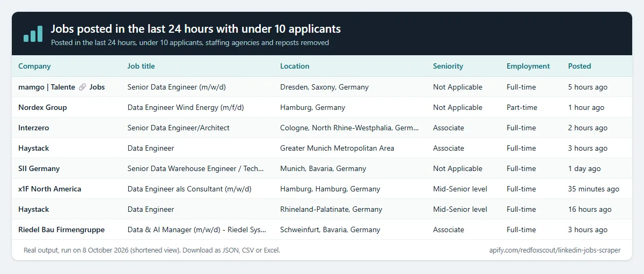Screen dimensions: 644x274
Task: Select the mamgo | Talente Jobs company cell
Action: (x=62, y=87)
